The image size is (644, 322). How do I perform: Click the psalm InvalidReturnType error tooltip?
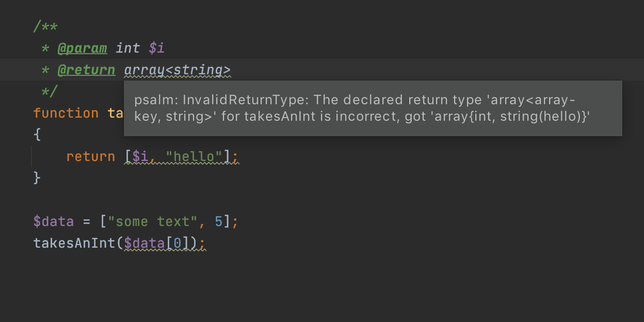click(x=373, y=108)
